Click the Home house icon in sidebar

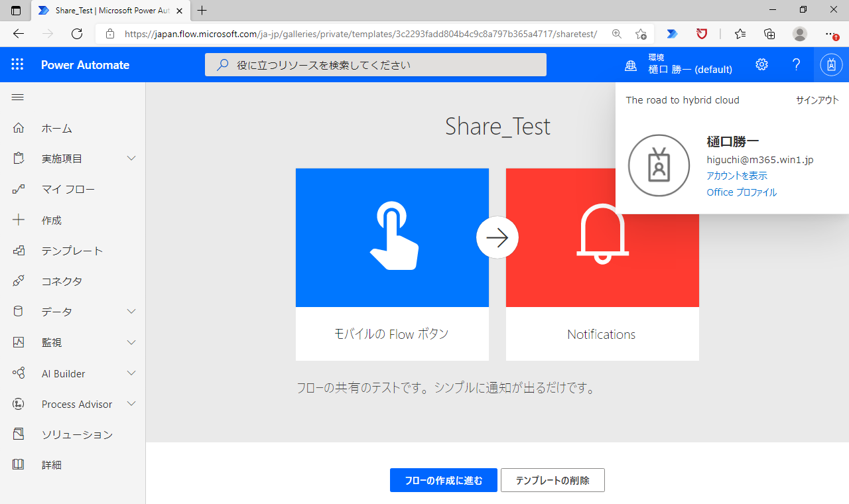(x=19, y=128)
